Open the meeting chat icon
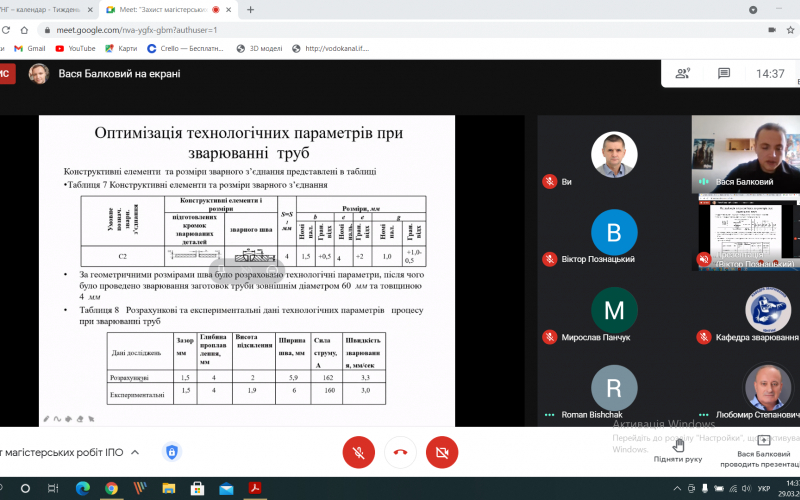Image resolution: width=800 pixels, height=500 pixels. click(723, 73)
